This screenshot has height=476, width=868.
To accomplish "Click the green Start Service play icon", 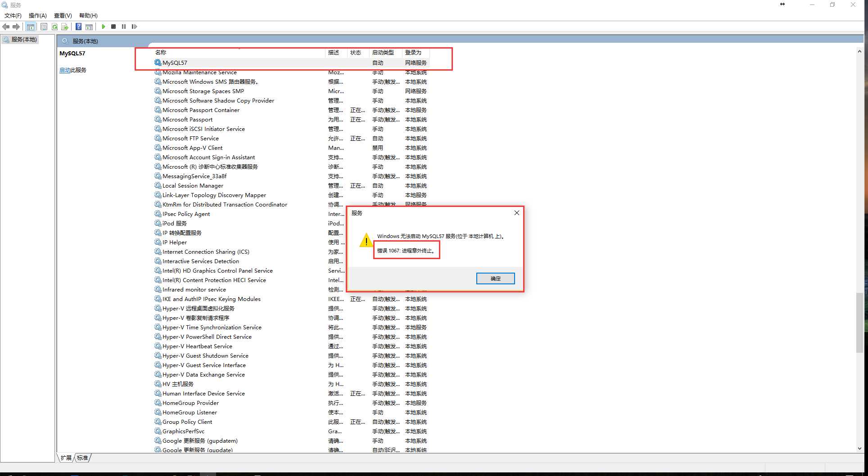I will (x=104, y=27).
